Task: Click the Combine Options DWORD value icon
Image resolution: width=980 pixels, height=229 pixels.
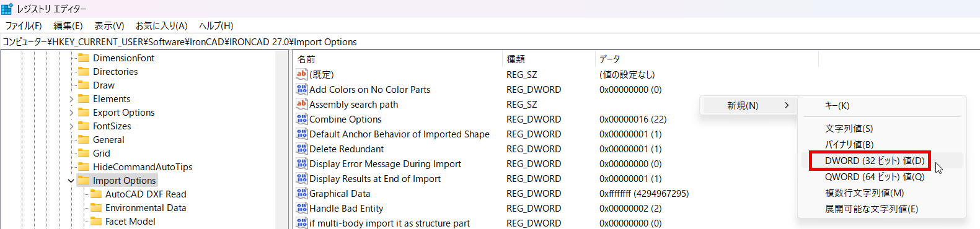Action: 302,119
